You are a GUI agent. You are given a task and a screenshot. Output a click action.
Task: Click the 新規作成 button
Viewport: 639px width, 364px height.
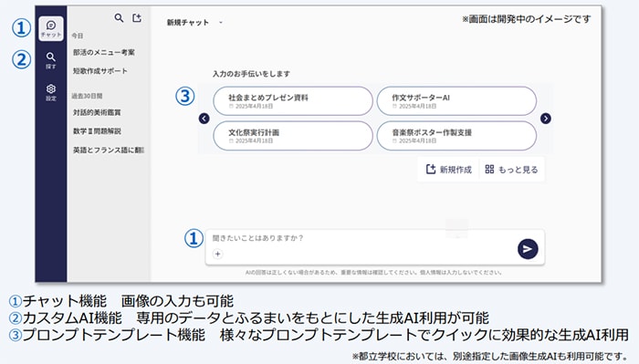pos(449,170)
